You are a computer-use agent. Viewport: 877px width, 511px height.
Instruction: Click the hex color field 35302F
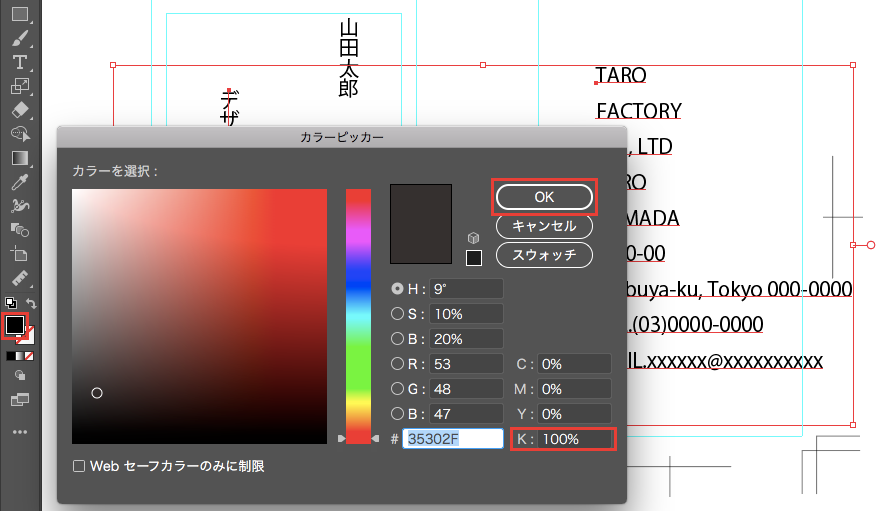click(452, 439)
